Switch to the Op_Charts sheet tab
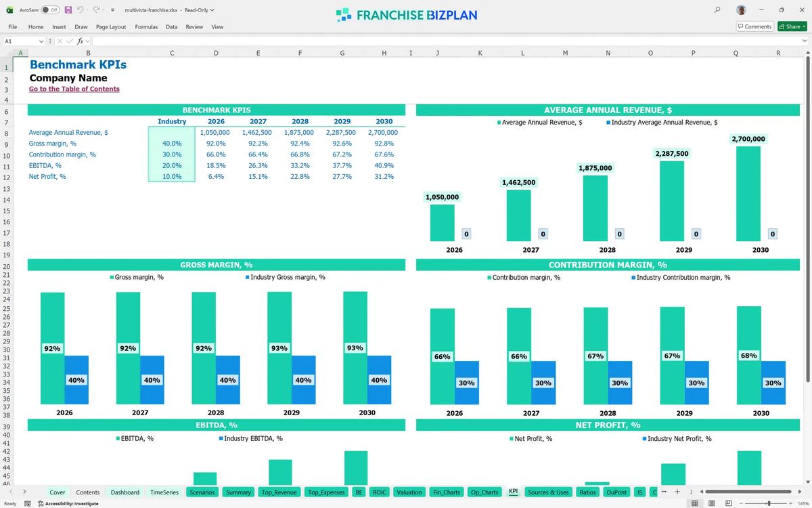Screen dimensions: 812x508 pos(484,492)
